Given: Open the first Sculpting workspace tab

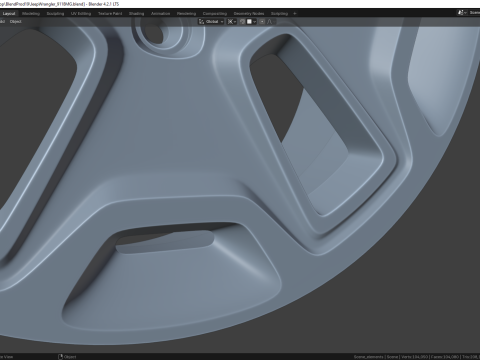Looking at the screenshot, I should 55,14.
